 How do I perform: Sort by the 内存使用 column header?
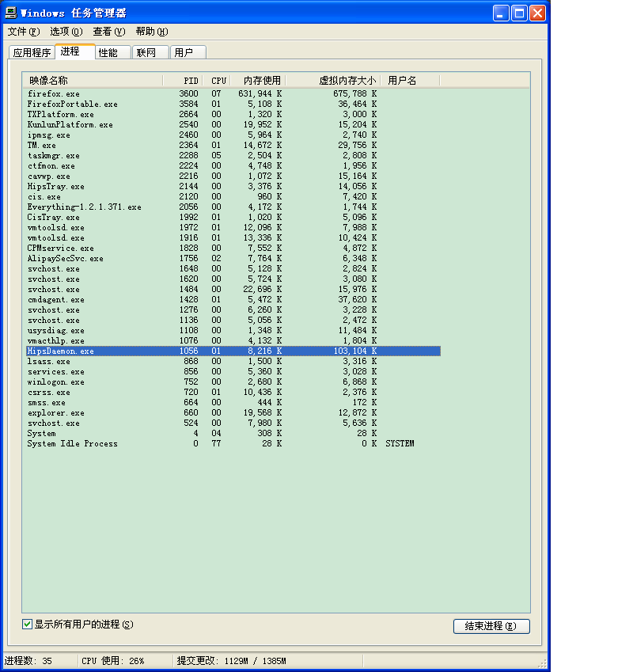tap(261, 81)
